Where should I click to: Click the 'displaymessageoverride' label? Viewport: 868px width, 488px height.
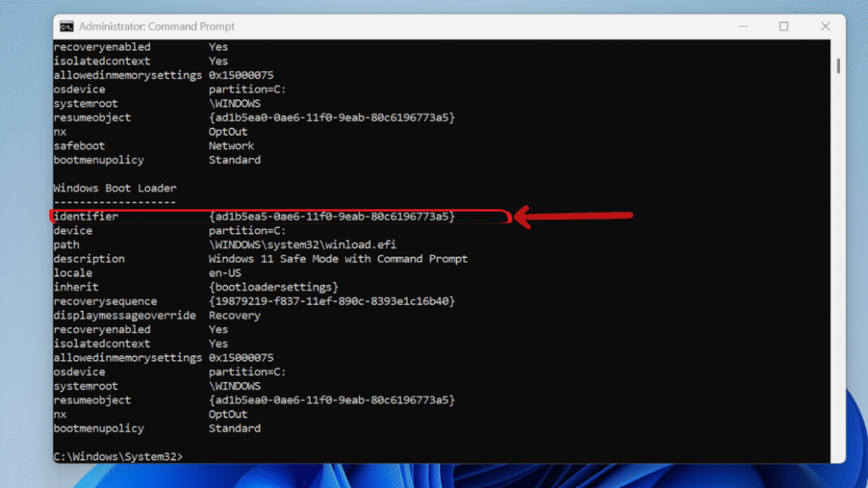(125, 315)
